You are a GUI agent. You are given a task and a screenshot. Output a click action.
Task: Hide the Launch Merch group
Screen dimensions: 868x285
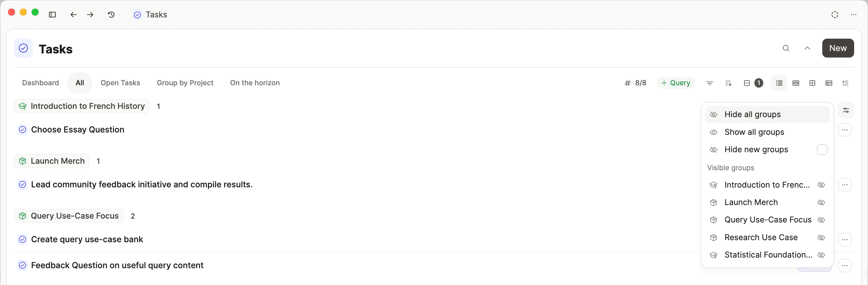(821, 202)
